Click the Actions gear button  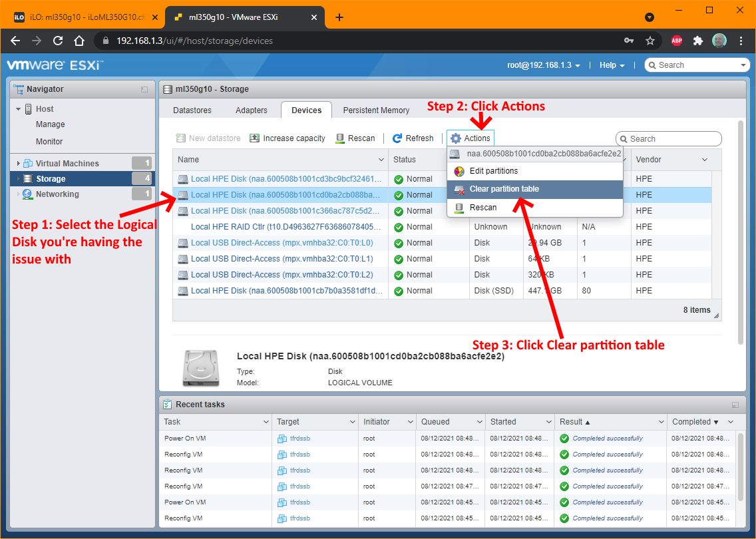[471, 138]
